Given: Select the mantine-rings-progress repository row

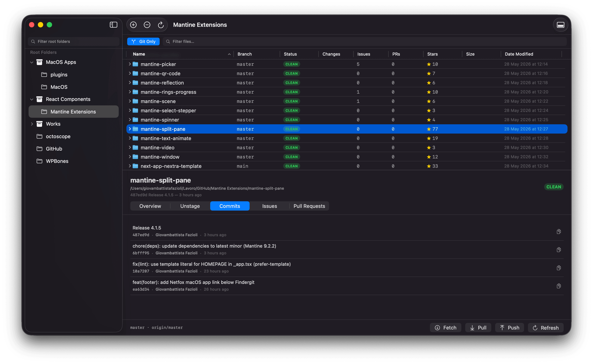Looking at the screenshot, I should [x=347, y=92].
